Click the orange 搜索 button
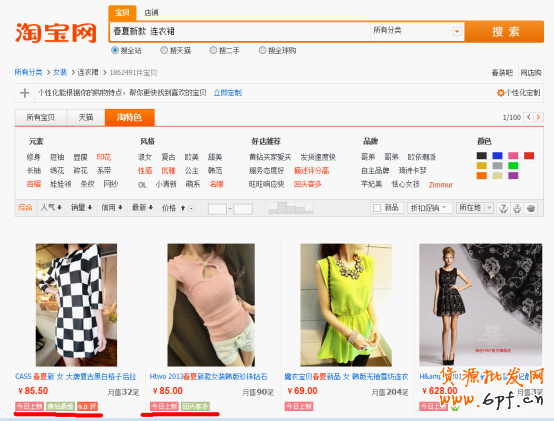Image resolution: width=554 pixels, height=421 pixels. coord(505,31)
